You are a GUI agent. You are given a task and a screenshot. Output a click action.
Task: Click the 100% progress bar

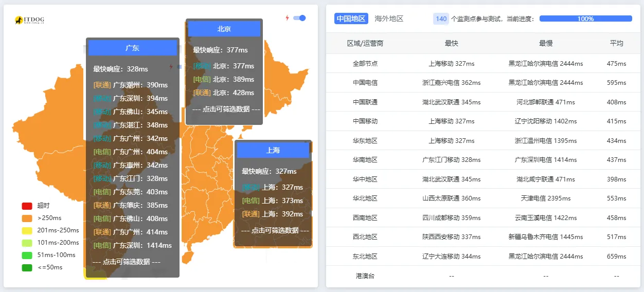click(585, 19)
